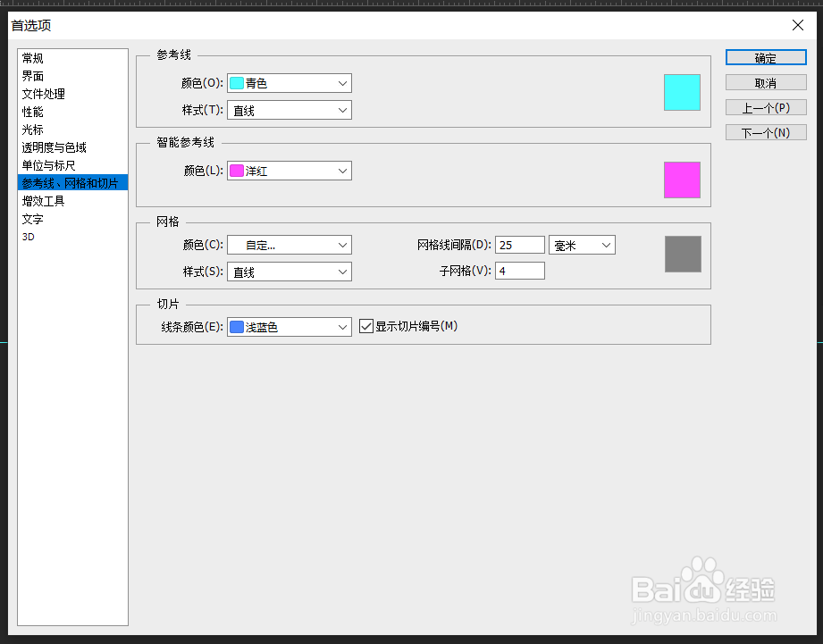
Task: Select the 3D category
Action: [x=72, y=237]
